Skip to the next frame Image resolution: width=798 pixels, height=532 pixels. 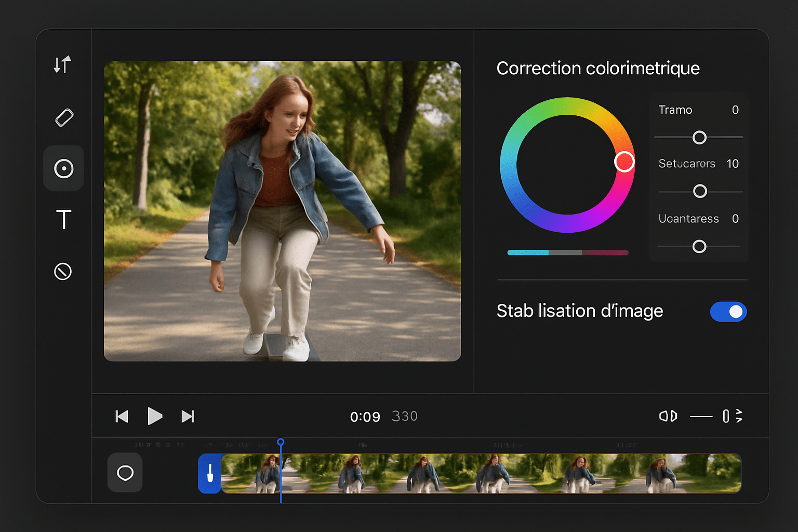188,416
